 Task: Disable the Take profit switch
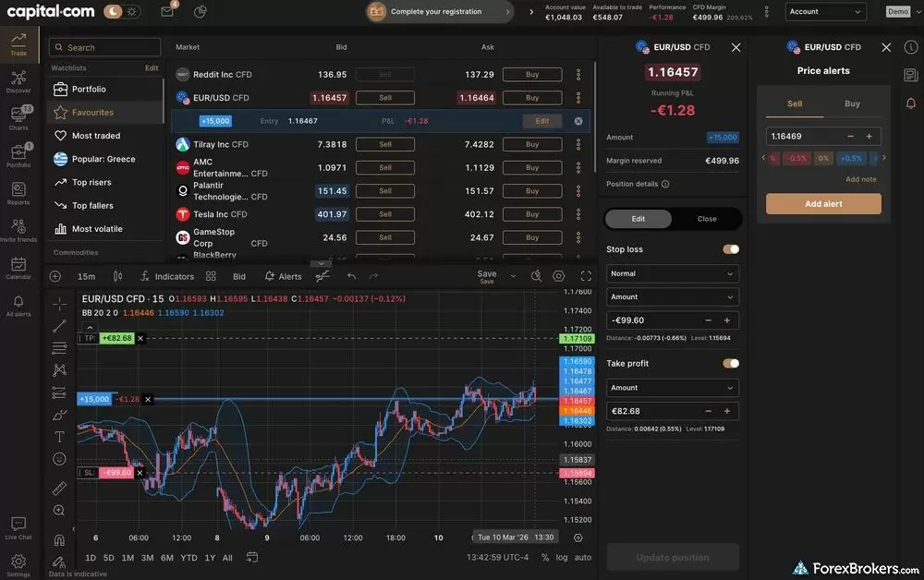731,363
